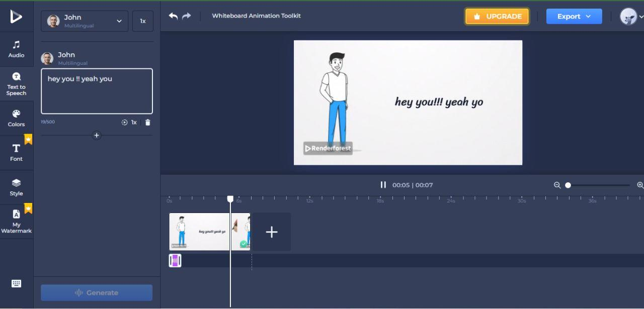Switch to the Colors tab
644x309 pixels.
(16, 118)
